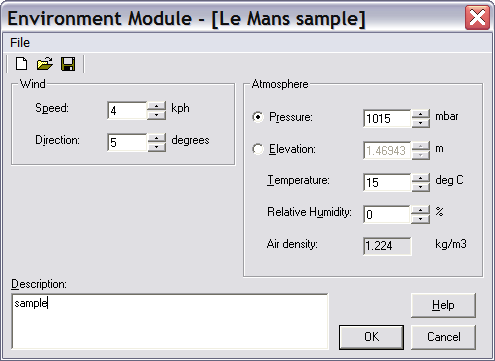Increase wind Speed with up arrow
The width and height of the screenshot is (495, 361).
pyautogui.click(x=156, y=106)
